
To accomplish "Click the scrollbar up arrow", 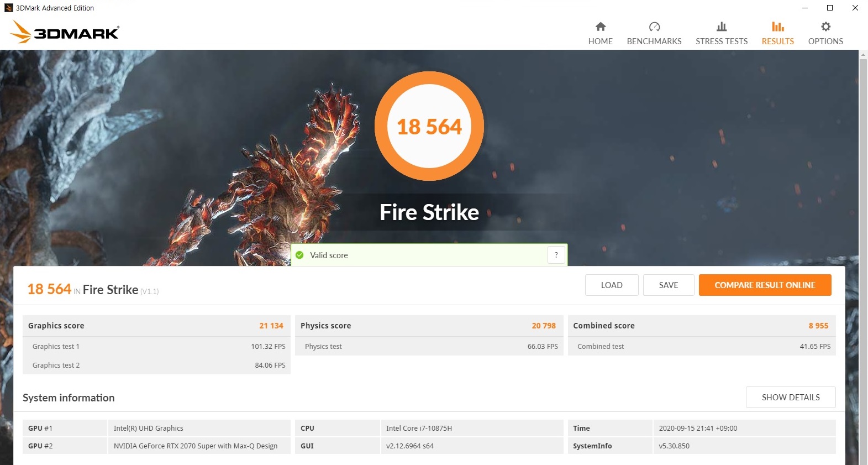I will click(863, 55).
